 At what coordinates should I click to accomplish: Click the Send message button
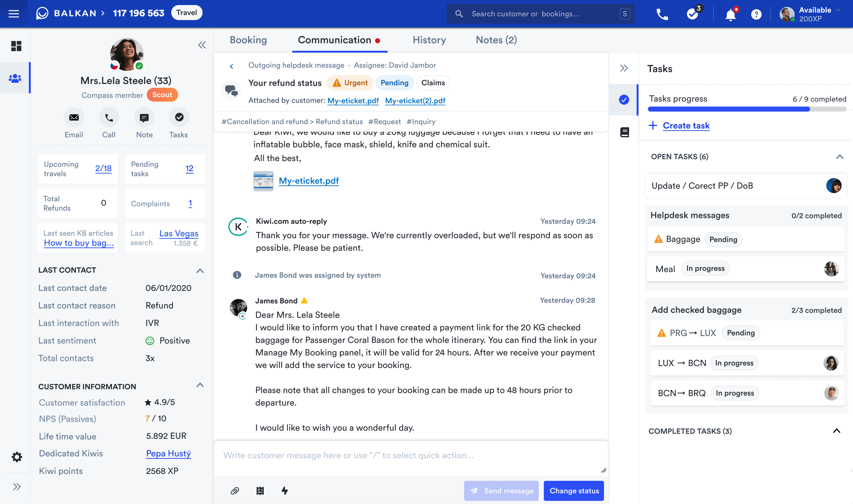click(x=501, y=491)
